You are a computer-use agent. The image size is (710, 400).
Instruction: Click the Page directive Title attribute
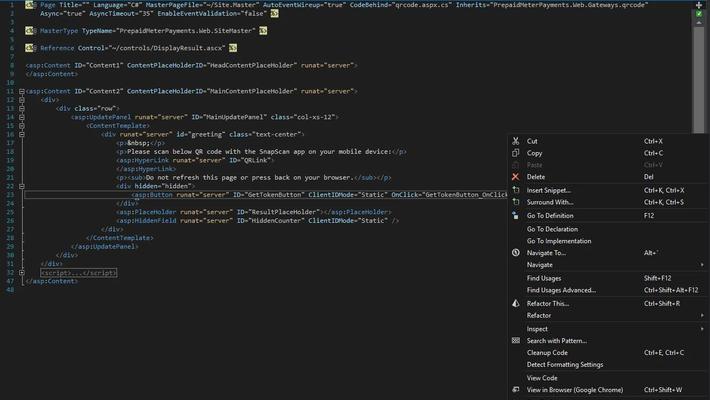coord(74,5)
